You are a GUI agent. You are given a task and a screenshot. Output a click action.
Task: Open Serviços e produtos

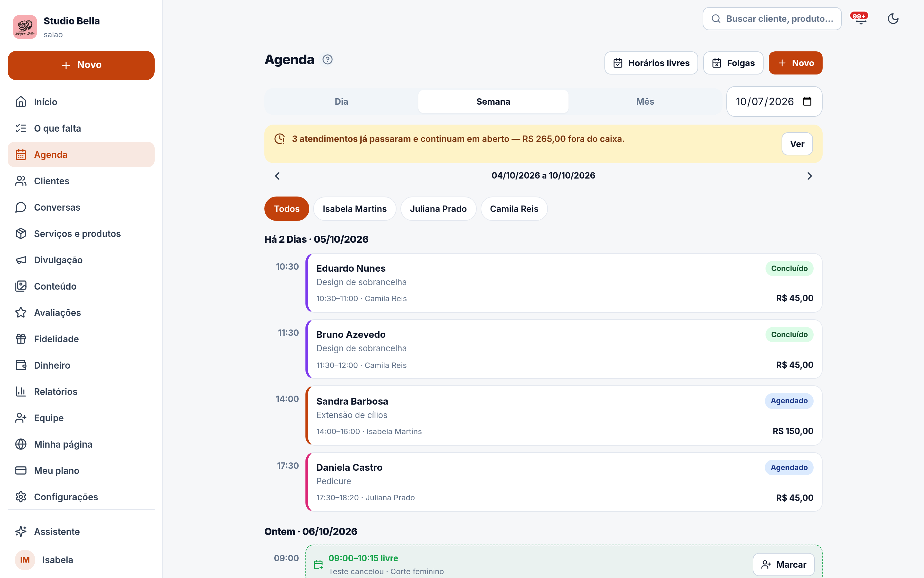click(x=81, y=233)
